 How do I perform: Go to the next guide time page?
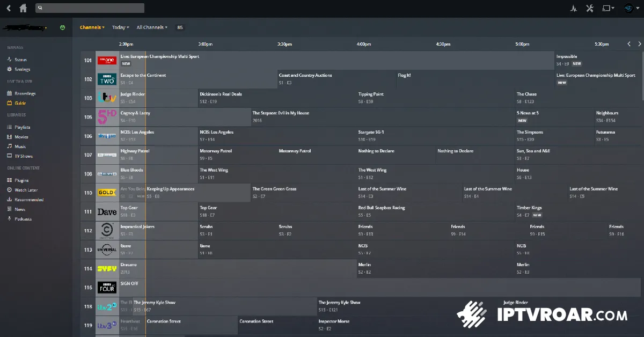point(639,44)
